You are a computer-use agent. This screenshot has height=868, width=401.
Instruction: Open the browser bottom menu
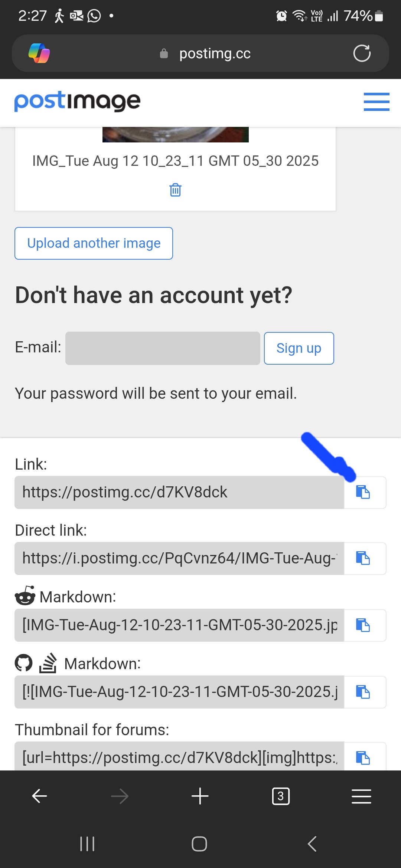coord(361,796)
